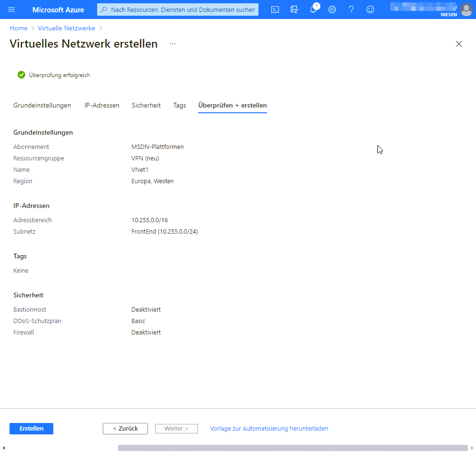
Task: Click left scroll arrow at bottom
Action: point(4,448)
